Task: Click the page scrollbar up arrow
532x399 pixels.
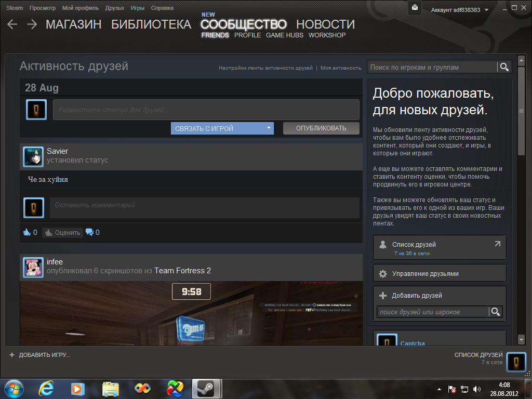Action: tap(522, 61)
